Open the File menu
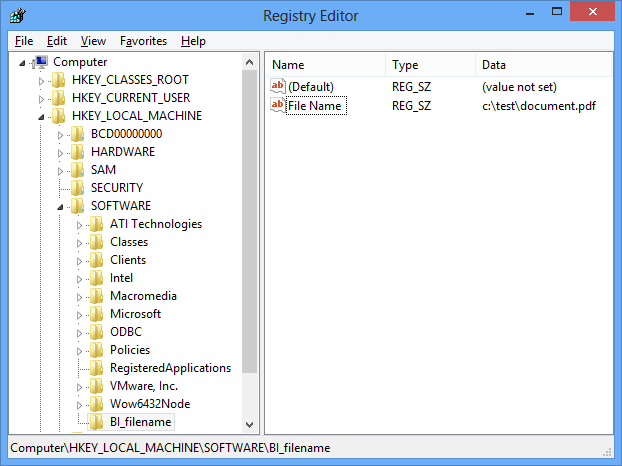The height and width of the screenshot is (466, 622). [x=24, y=41]
